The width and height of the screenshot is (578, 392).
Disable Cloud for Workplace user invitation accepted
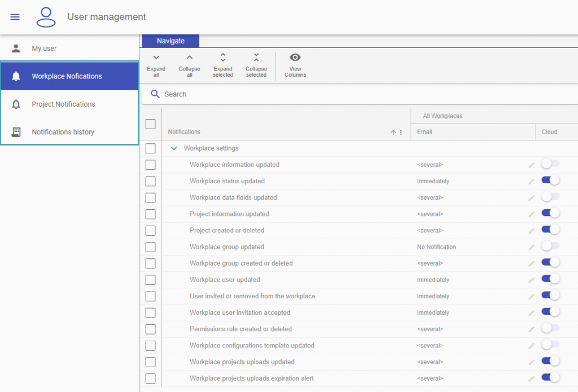pyautogui.click(x=550, y=312)
